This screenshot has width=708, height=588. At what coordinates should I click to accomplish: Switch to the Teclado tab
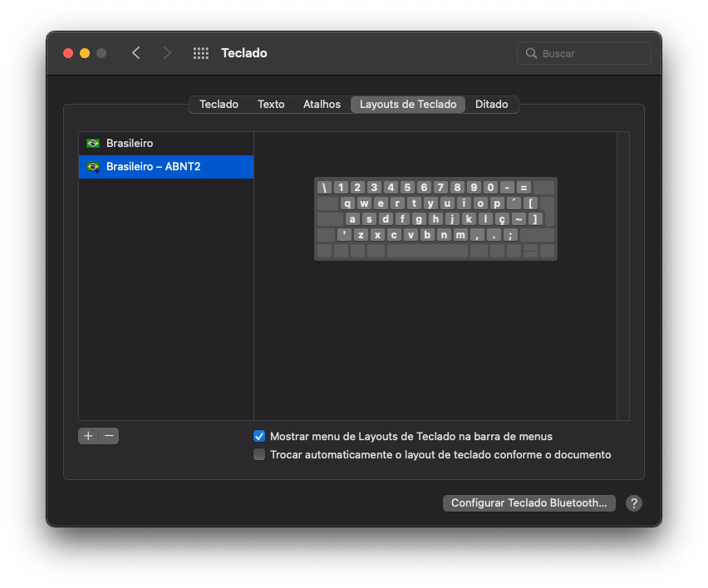coord(219,105)
